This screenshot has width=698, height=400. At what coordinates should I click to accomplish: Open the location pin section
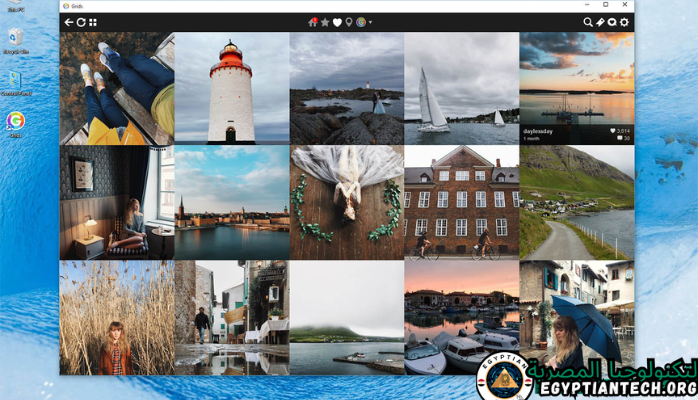348,22
